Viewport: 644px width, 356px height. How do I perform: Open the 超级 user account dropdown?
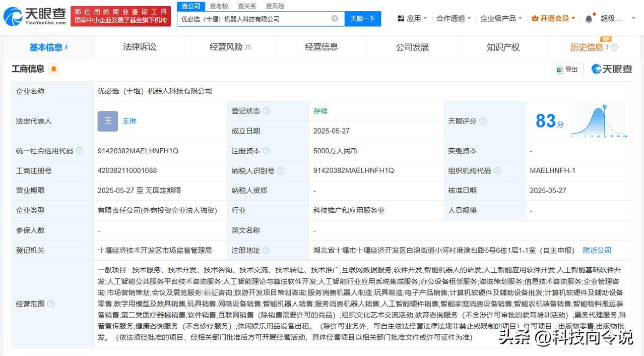[618, 19]
